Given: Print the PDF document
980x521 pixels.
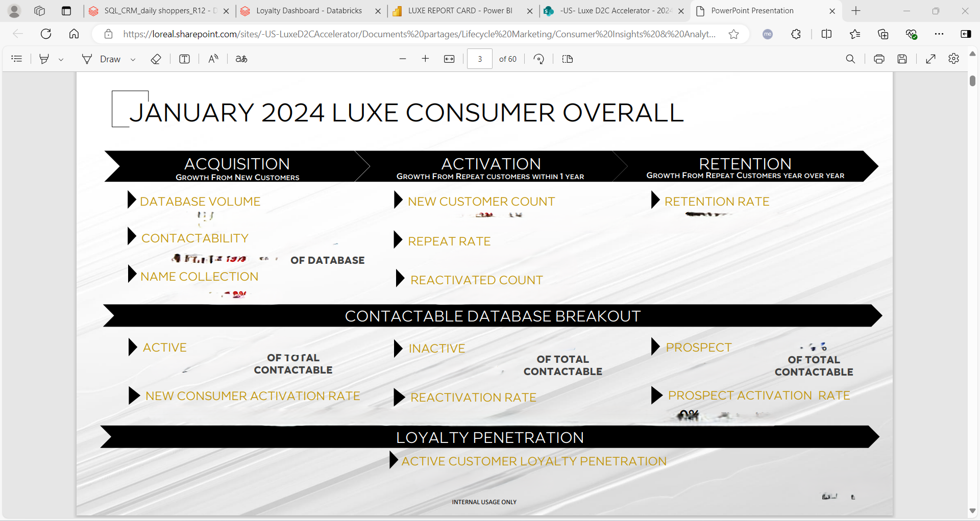Looking at the screenshot, I should pos(879,59).
